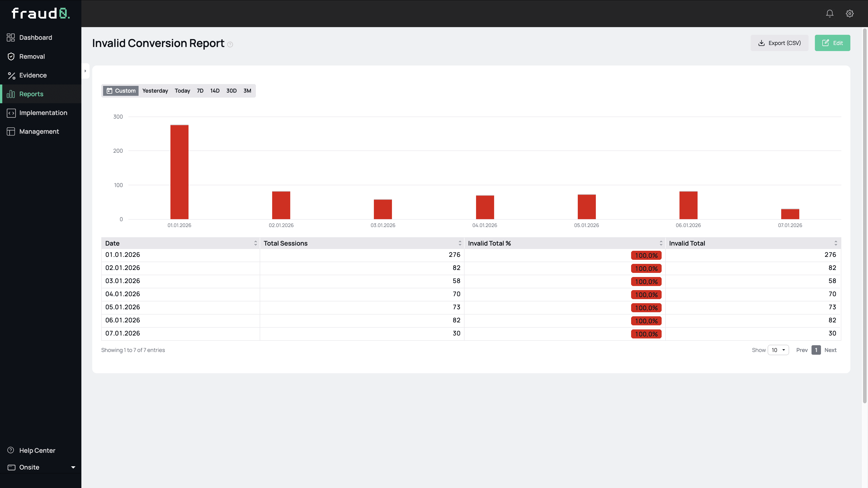Open the Show entries dropdown
The width and height of the screenshot is (868, 488).
coord(778,350)
